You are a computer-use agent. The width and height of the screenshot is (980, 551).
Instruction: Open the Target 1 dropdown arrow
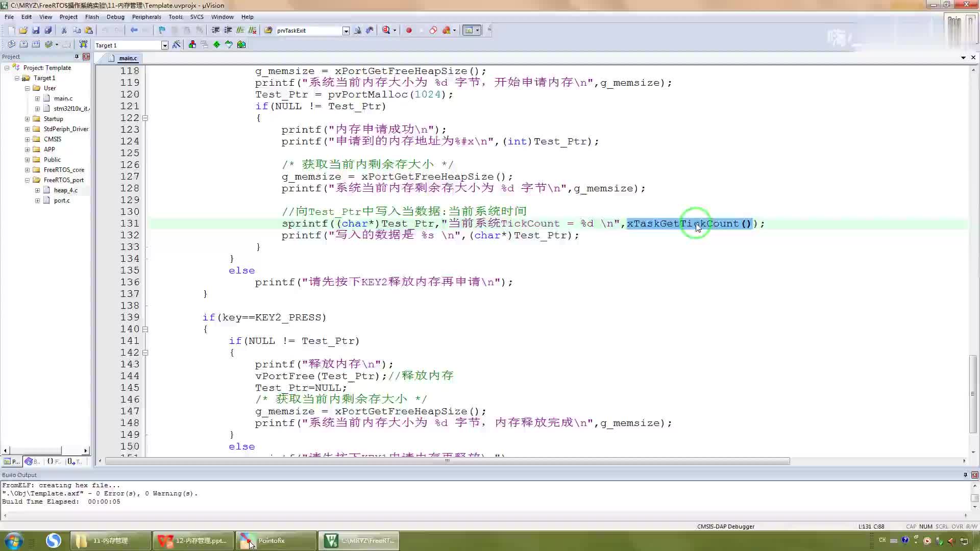164,45
